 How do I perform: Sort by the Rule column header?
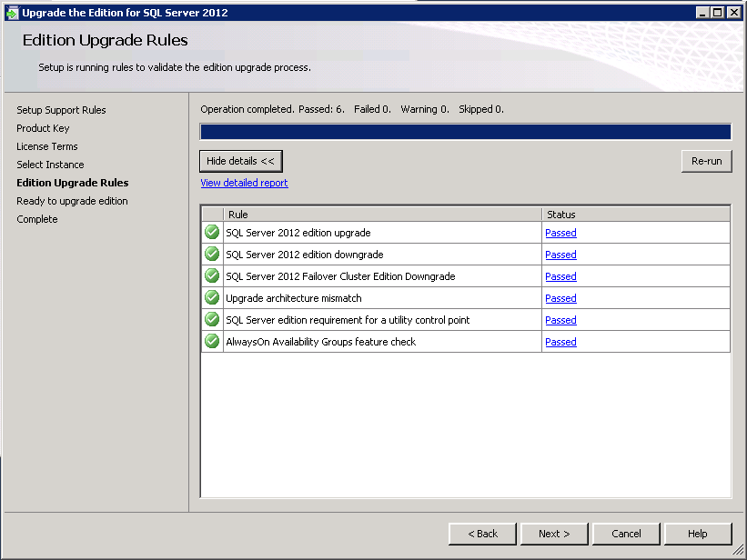pos(382,215)
